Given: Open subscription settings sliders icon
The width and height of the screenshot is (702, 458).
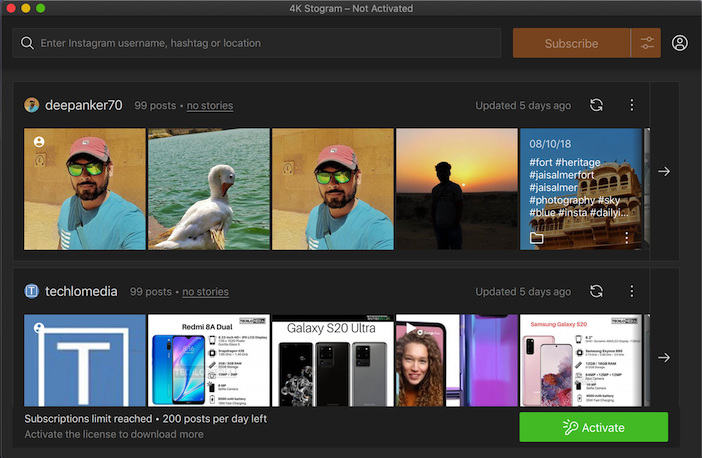Looking at the screenshot, I should tap(646, 43).
